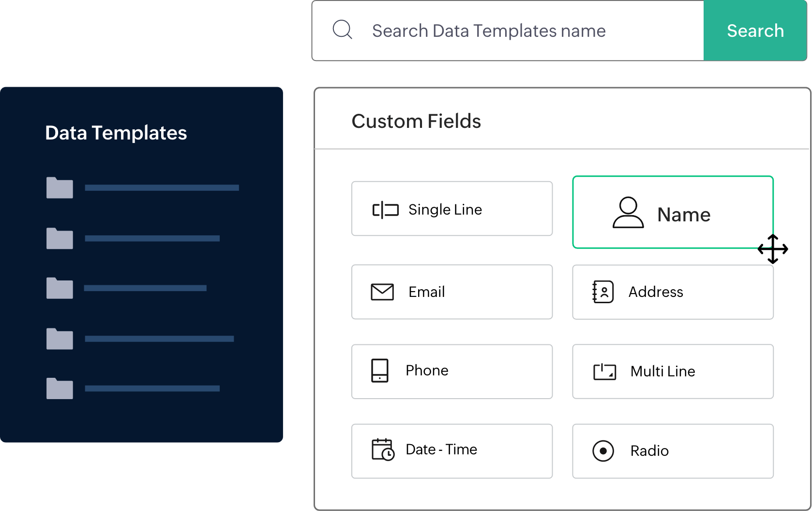Click the move cursor handle on Name

(x=773, y=249)
